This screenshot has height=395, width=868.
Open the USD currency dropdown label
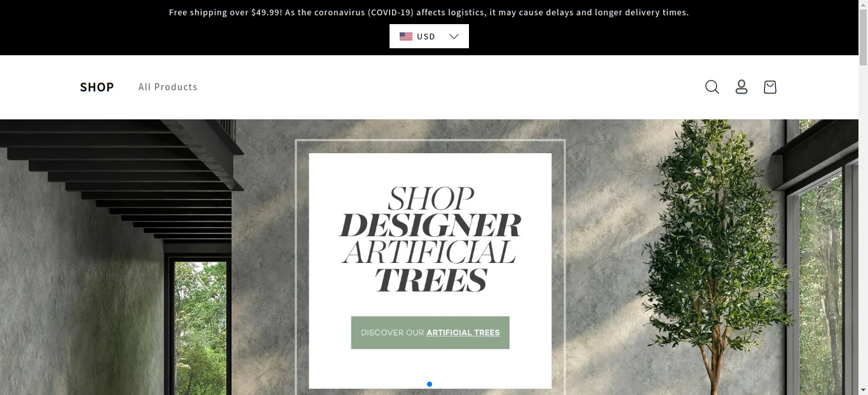coord(426,36)
